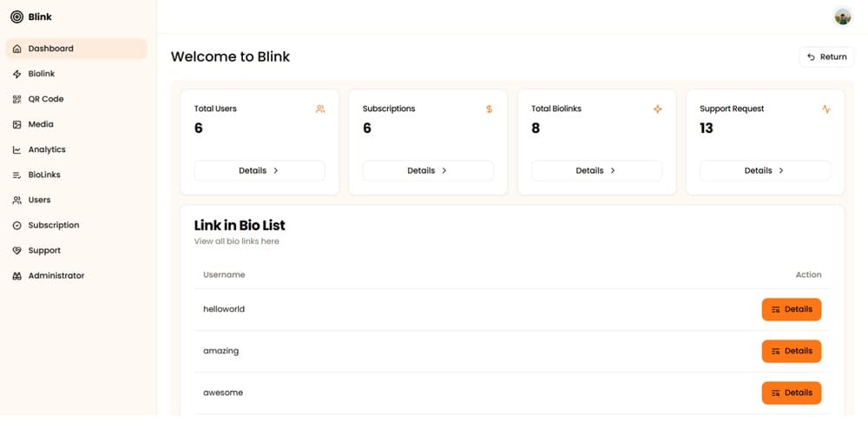Open Details under Subscriptions card
Viewport: 868px width, 442px height.
[x=427, y=170]
